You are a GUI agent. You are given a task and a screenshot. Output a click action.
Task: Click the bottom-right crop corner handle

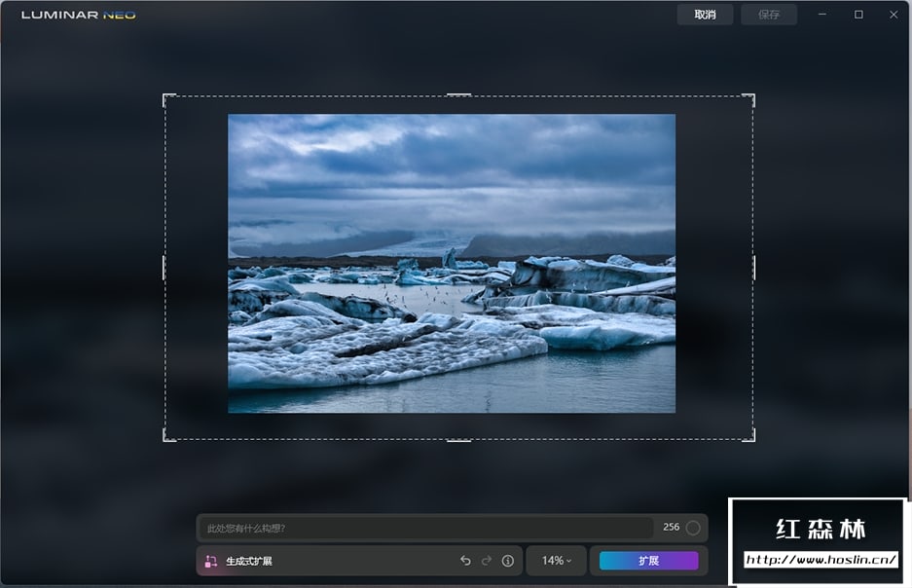click(749, 435)
